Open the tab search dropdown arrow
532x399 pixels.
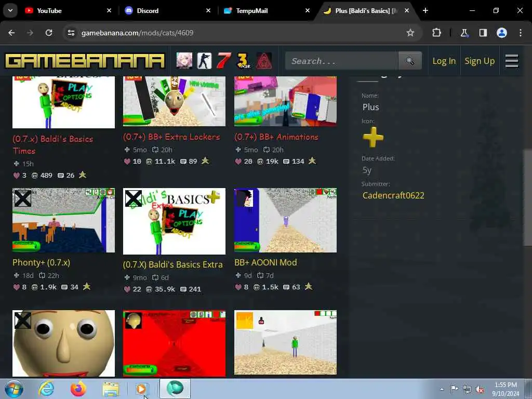[10, 10]
